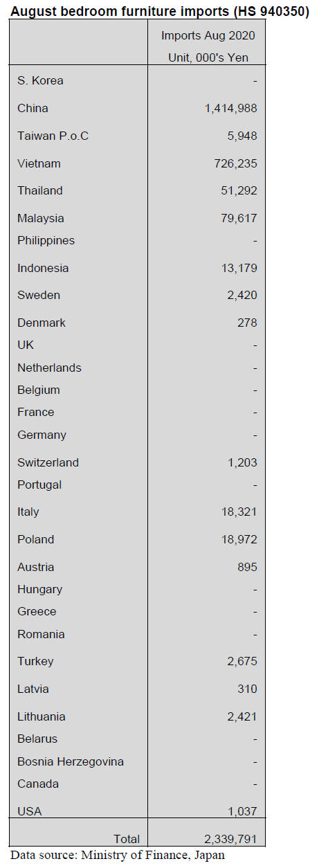The height and width of the screenshot is (868, 319).
Task: Click the Vietnam row label
Action: pyautogui.click(x=39, y=164)
